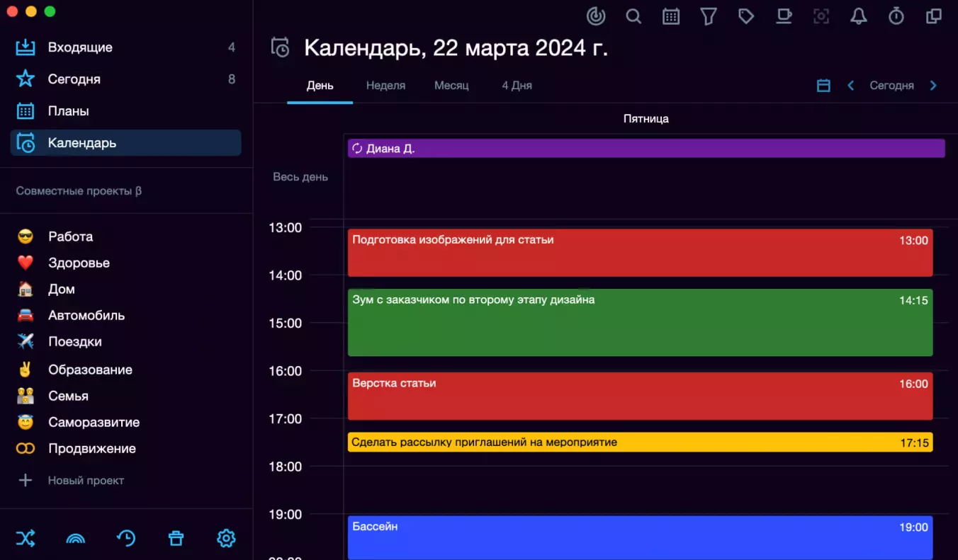Open tags via the tag icon
This screenshot has width=958, height=560.
(746, 16)
